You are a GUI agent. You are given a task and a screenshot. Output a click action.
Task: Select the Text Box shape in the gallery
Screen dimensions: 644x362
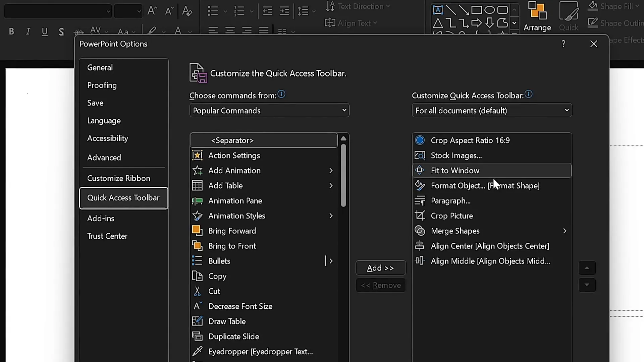(438, 10)
